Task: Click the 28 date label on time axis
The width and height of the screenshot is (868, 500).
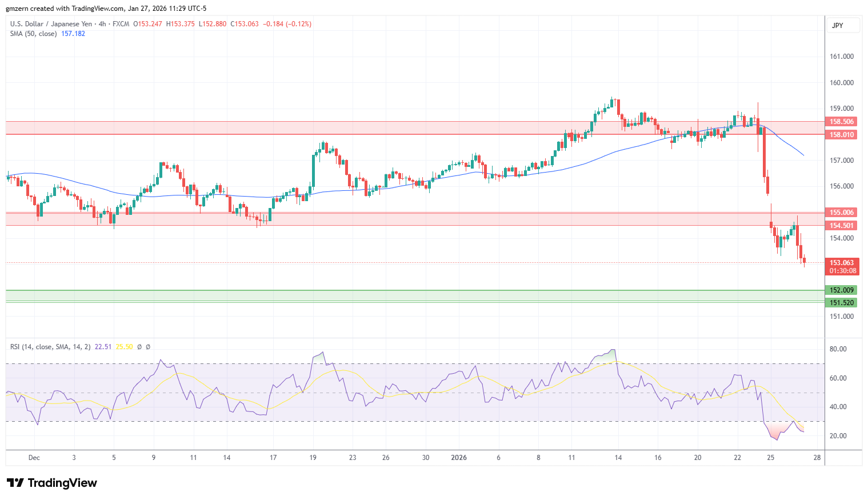Action: 817,458
